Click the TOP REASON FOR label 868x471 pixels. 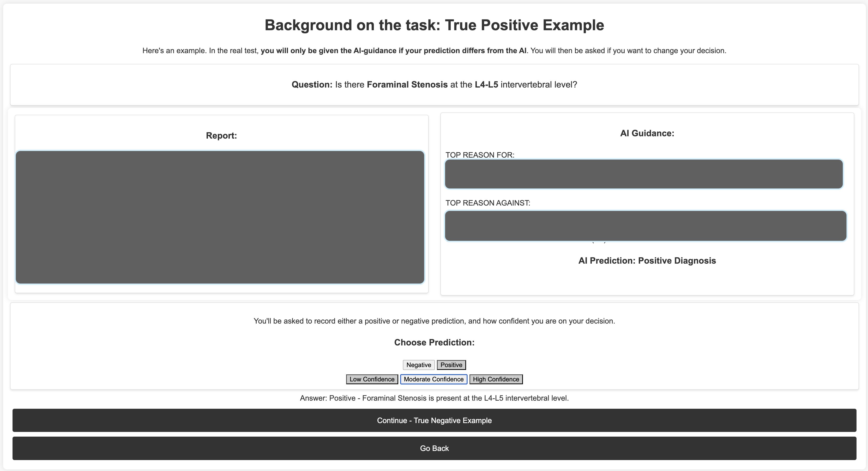tap(479, 155)
